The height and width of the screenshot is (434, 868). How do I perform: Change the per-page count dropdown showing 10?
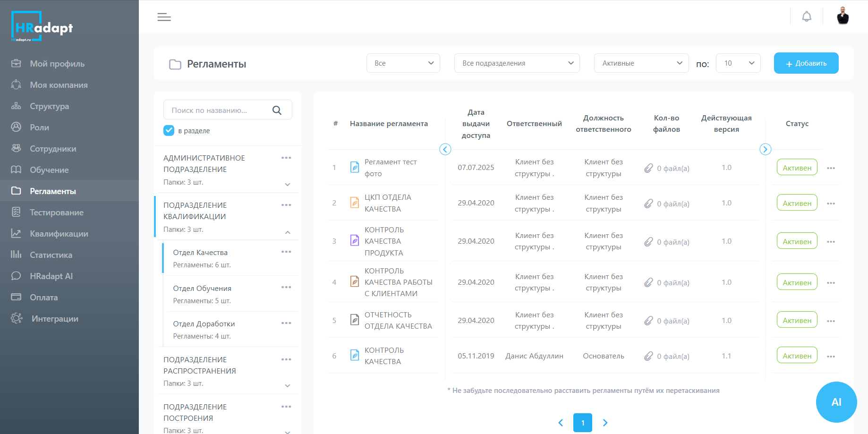(x=738, y=63)
